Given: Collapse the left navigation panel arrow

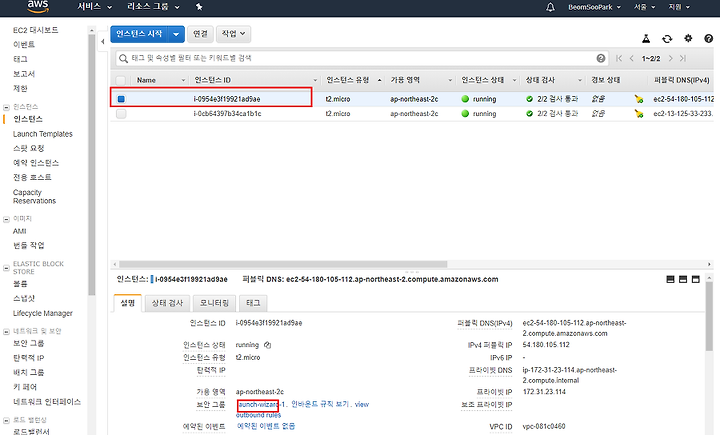Looking at the screenshot, I should (102, 41).
